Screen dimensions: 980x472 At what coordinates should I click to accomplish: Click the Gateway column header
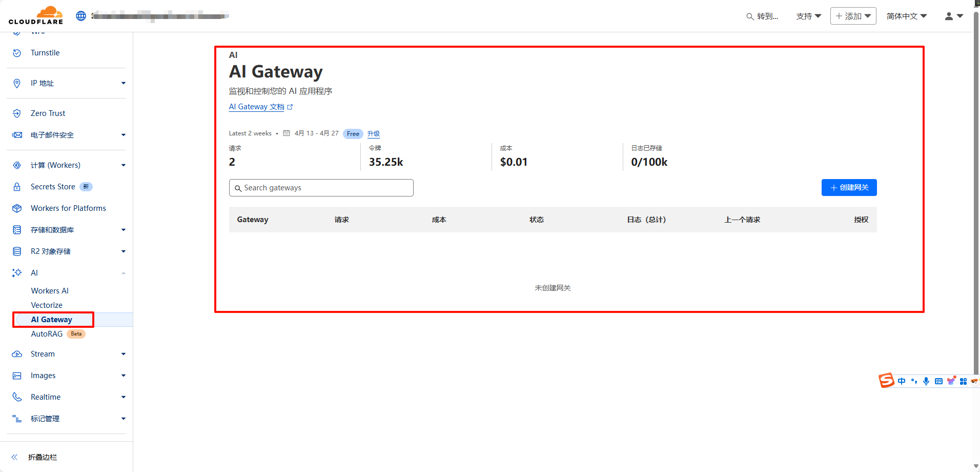coord(253,220)
